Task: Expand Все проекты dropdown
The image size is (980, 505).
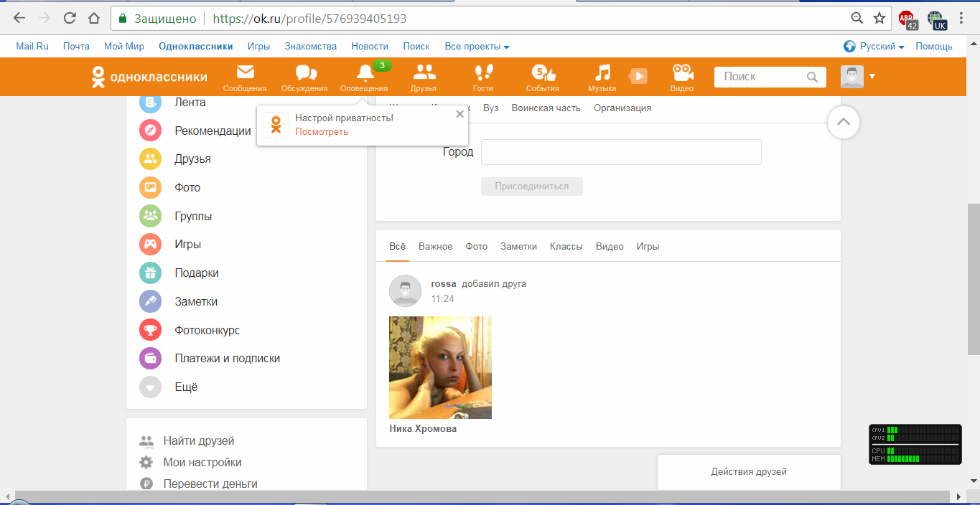Action: point(477,46)
